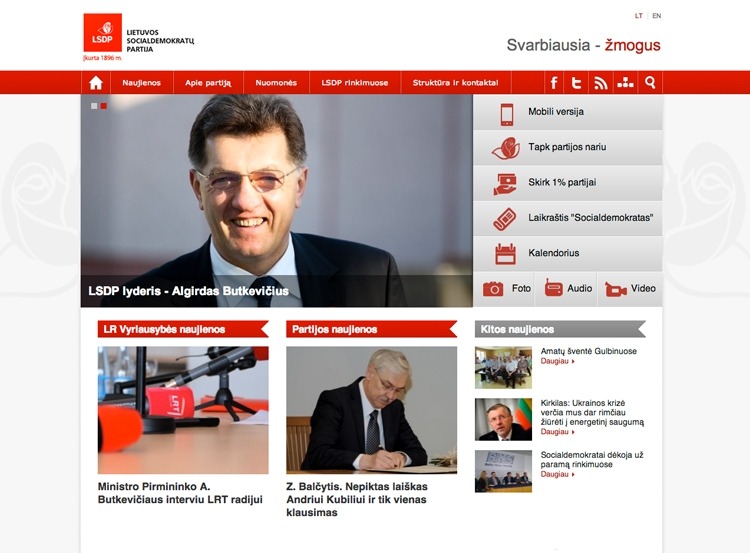The width and height of the screenshot is (750, 553).
Task: Open the Naujienos menu
Action: (142, 83)
